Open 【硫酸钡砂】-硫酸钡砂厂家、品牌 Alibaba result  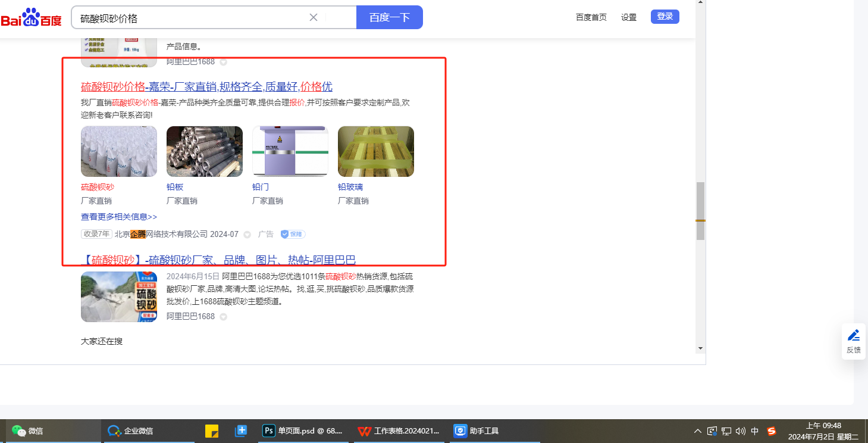coord(218,260)
